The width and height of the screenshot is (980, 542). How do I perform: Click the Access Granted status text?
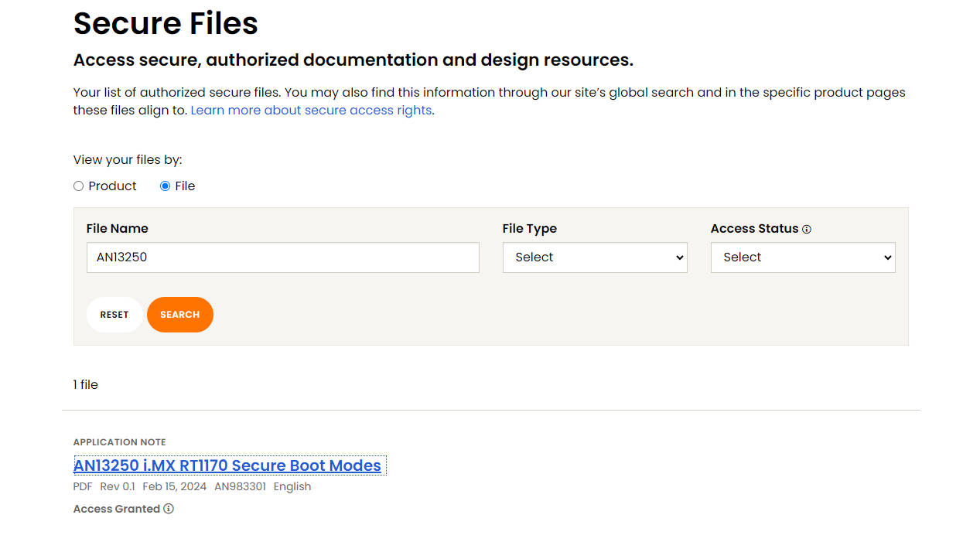point(116,509)
